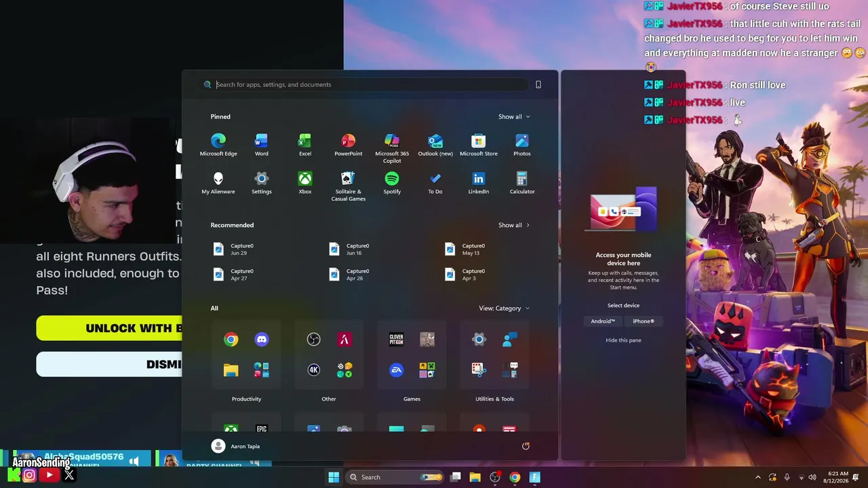Focus the Start menu search box

(x=365, y=85)
